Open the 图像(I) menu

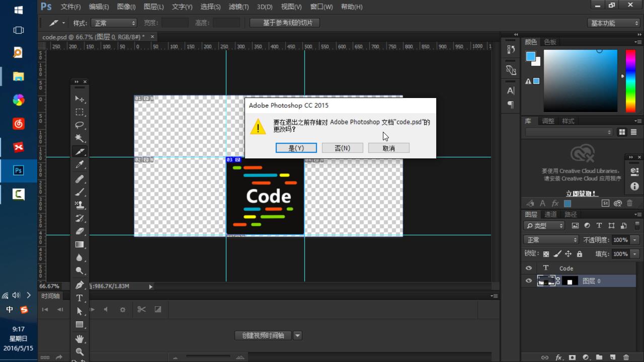126,7
